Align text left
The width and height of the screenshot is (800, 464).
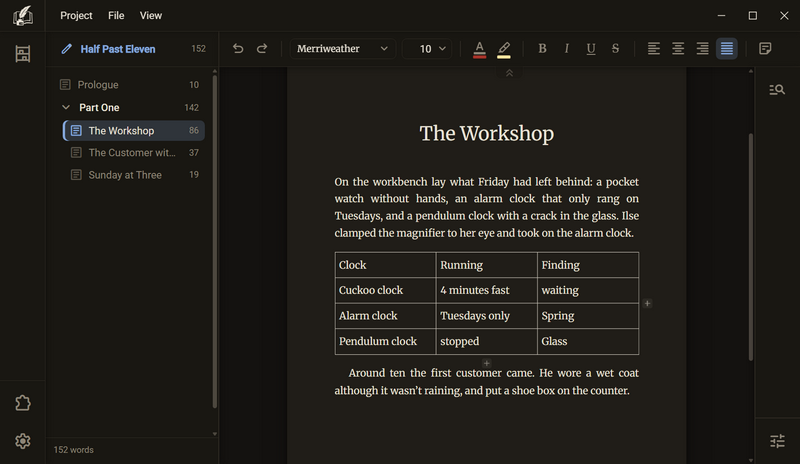[x=654, y=48]
